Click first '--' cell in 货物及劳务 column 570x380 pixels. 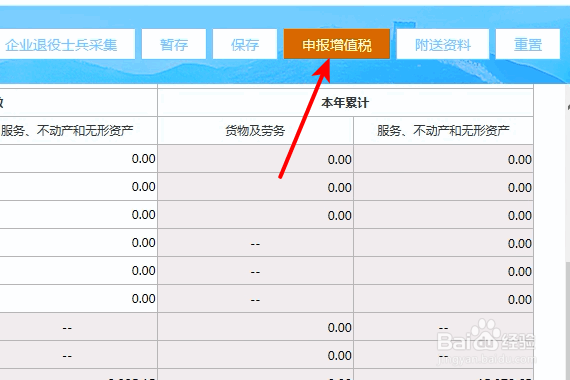coord(256,243)
